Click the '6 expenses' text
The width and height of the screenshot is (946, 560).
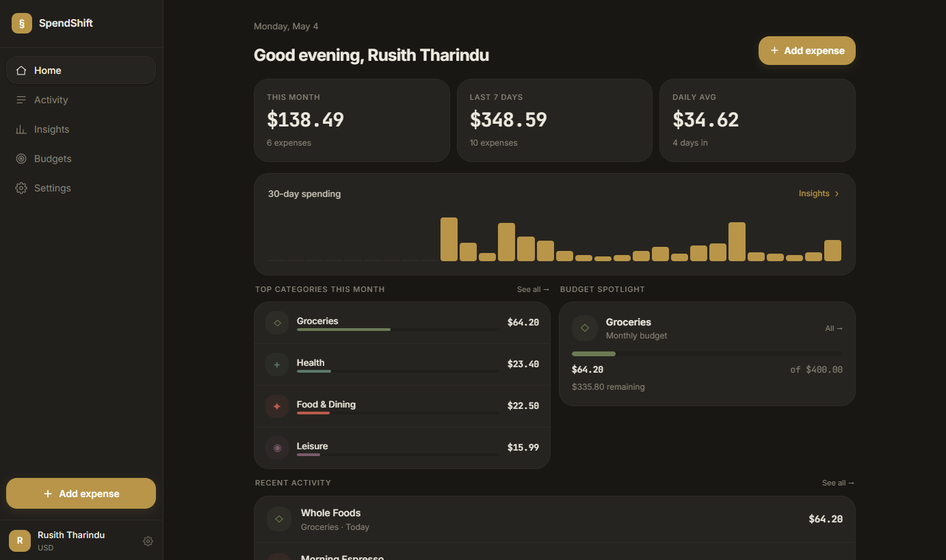tap(289, 143)
